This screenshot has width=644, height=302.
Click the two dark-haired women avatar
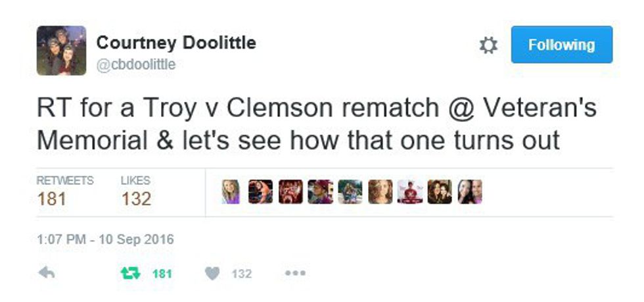coord(440,191)
